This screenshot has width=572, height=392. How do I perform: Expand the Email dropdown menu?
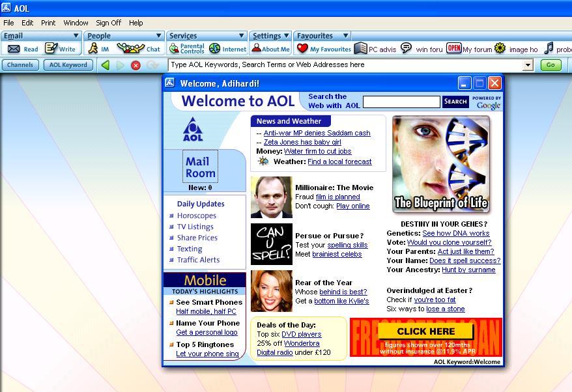coord(76,36)
